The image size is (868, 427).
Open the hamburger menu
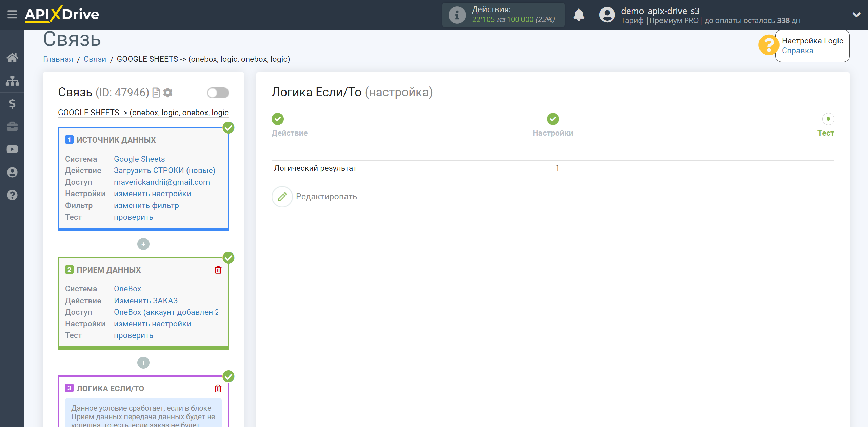point(12,14)
